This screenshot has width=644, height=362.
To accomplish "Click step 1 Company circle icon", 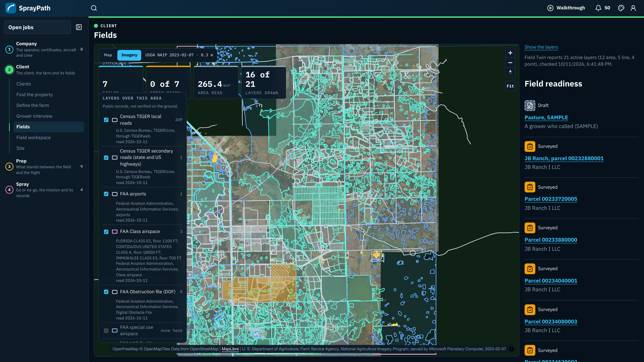I will pyautogui.click(x=9, y=49).
